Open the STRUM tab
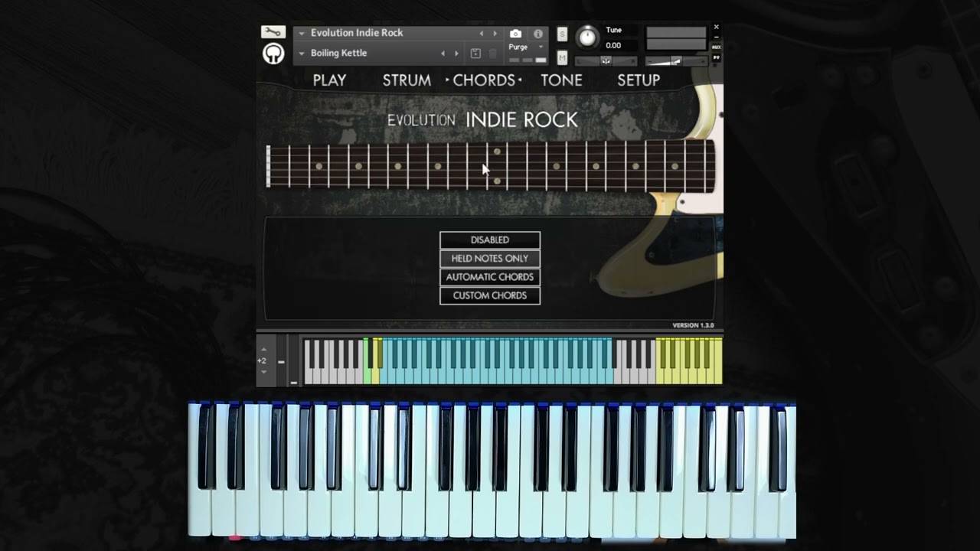 pyautogui.click(x=407, y=80)
